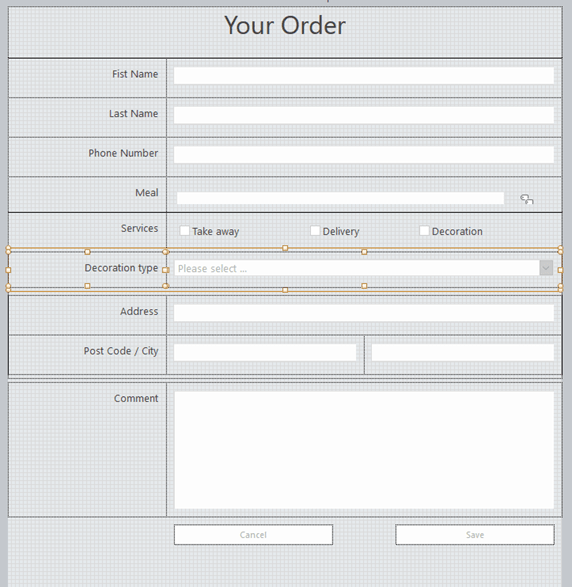Click the Meal text field

pyautogui.click(x=340, y=198)
